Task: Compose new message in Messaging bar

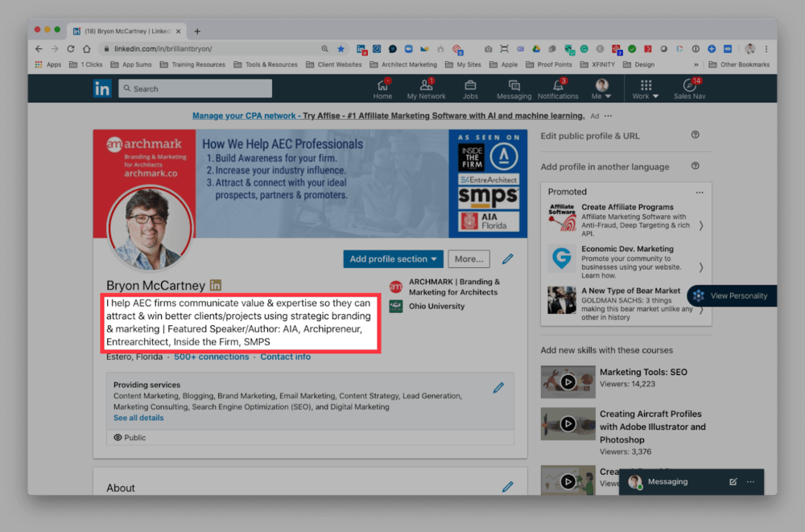Action: [733, 481]
